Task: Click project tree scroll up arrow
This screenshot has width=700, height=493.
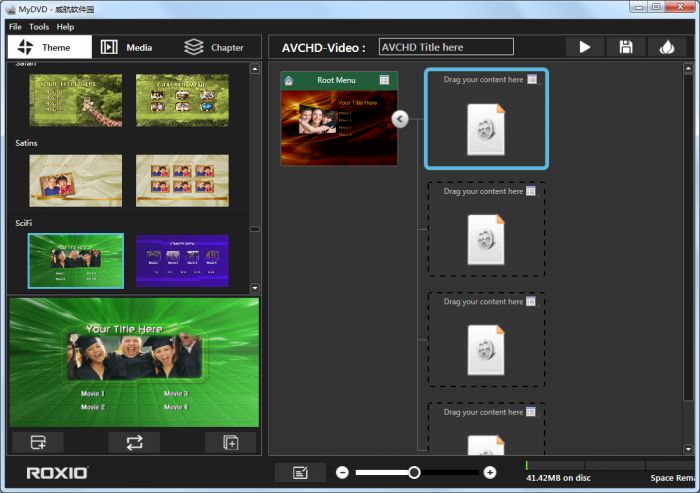Action: coord(688,68)
